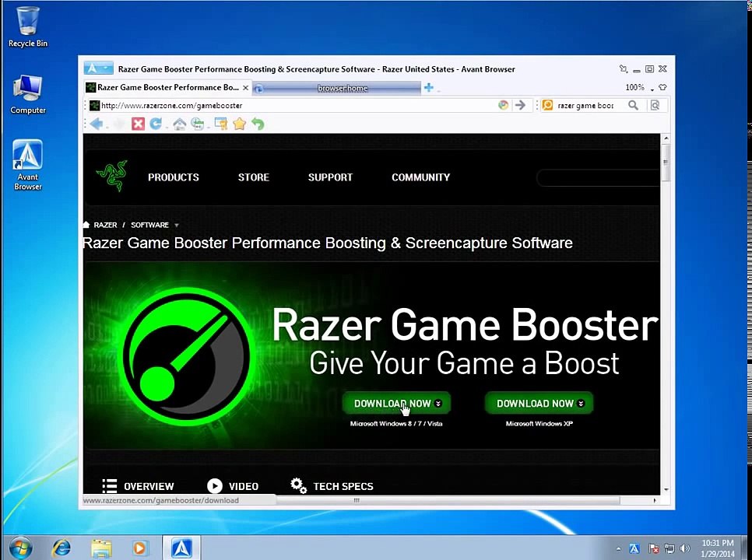Viewport: 752px width, 560px height.
Task: Launch Internet Explorer from taskbar
Action: coord(61,548)
